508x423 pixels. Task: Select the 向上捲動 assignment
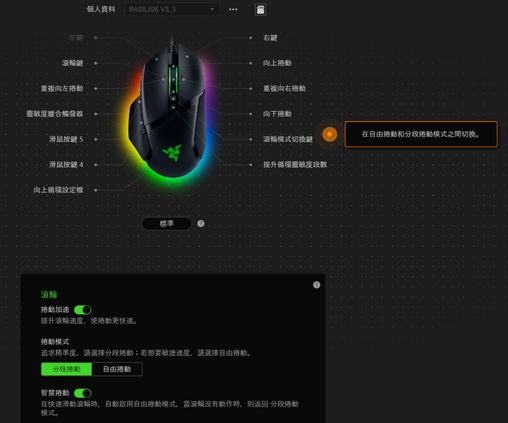(277, 63)
